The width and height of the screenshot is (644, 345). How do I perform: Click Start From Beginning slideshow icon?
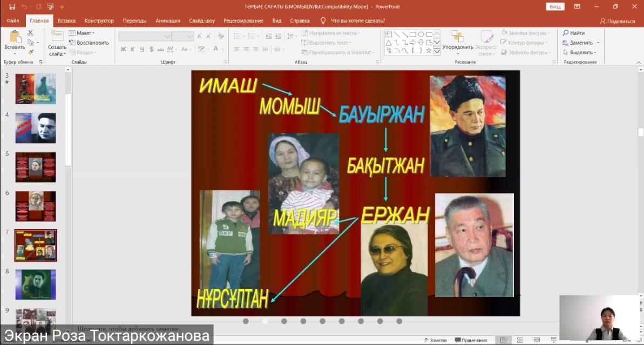(49, 6)
